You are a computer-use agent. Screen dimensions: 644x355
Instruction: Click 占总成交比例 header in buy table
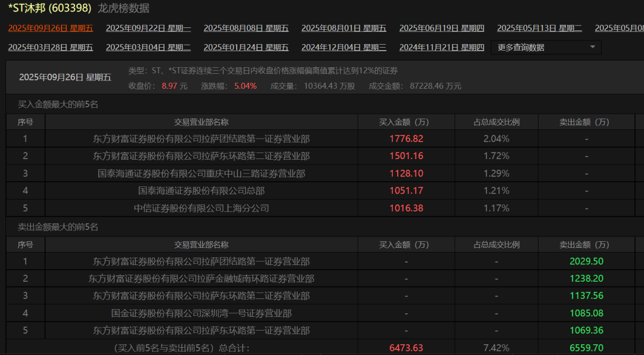[497, 122]
